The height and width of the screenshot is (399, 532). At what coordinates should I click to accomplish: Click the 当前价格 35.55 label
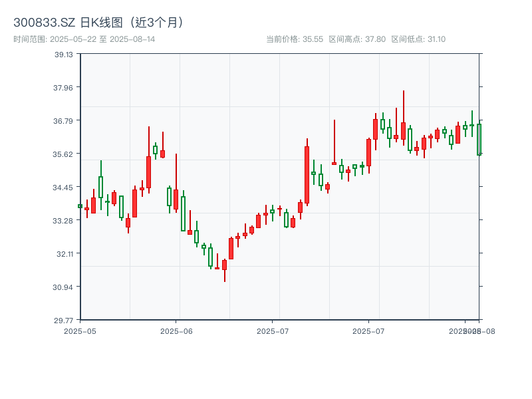coord(294,39)
